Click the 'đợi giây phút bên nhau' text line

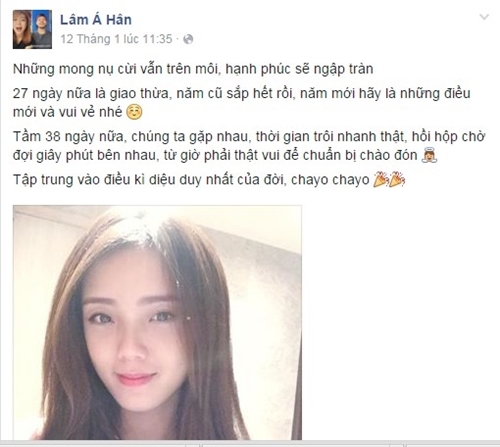(x=215, y=156)
